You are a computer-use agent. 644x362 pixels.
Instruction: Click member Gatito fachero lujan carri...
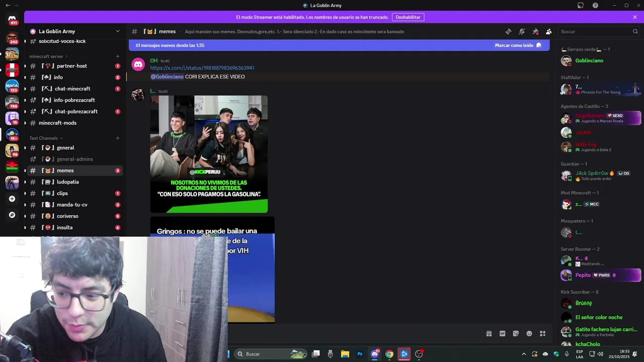(x=600, y=332)
